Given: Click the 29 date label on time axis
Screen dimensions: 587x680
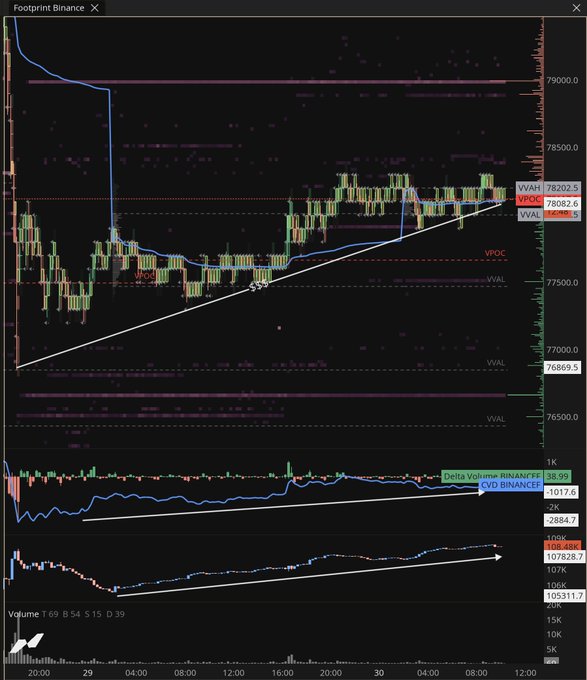Looking at the screenshot, I should point(88,673).
